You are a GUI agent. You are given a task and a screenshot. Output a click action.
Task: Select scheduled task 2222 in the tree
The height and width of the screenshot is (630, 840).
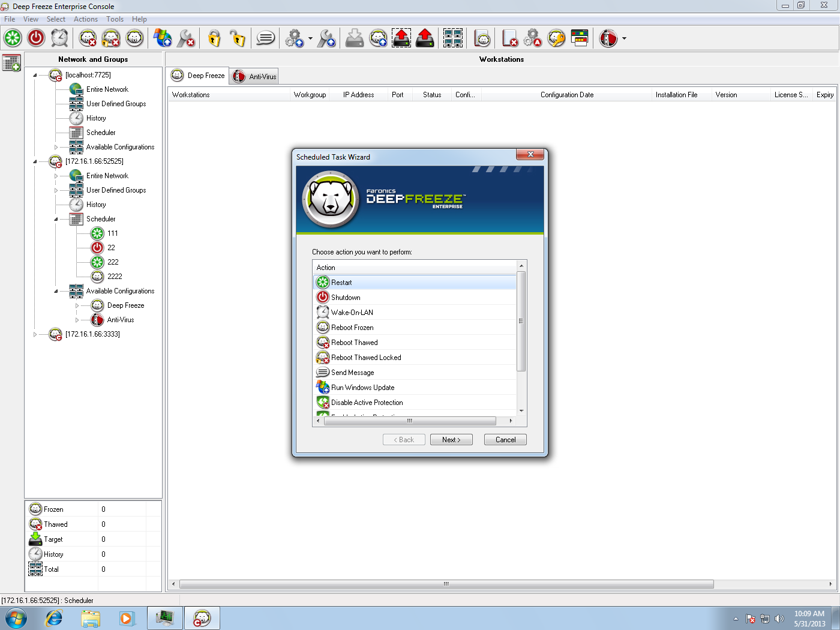click(x=115, y=277)
